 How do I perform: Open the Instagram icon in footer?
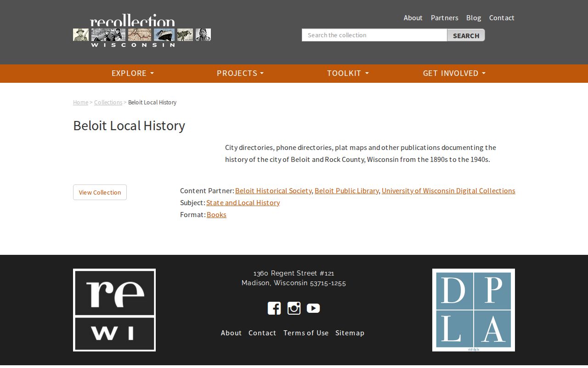click(294, 308)
